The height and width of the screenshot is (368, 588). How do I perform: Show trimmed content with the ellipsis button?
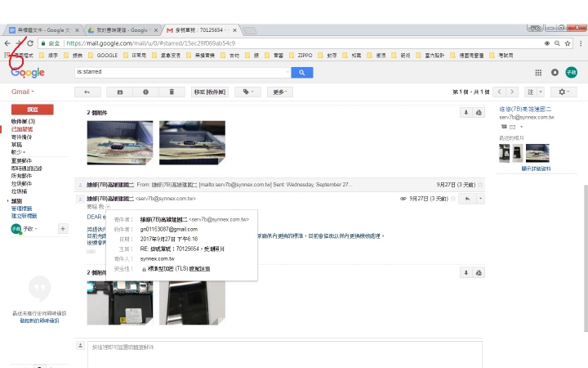[91, 252]
